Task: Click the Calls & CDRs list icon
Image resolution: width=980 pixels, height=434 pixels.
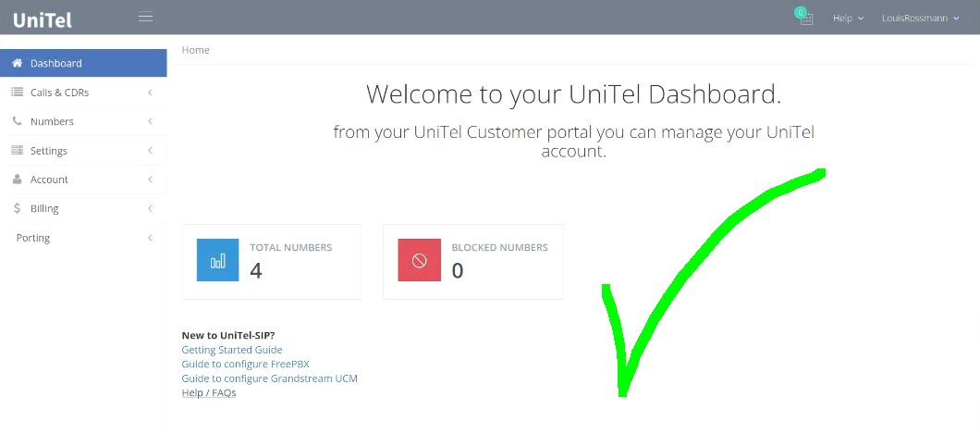Action: pos(18,92)
